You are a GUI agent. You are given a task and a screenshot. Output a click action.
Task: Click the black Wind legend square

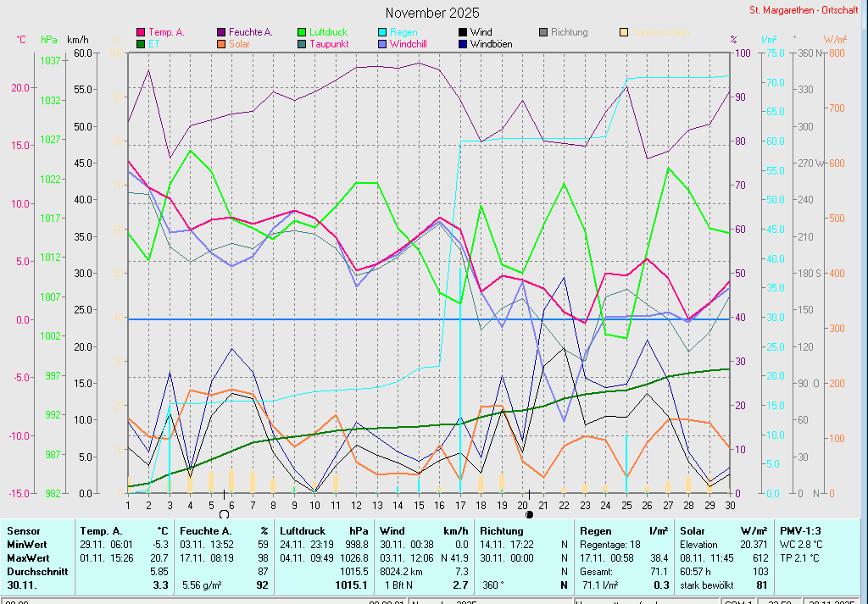pos(462,32)
